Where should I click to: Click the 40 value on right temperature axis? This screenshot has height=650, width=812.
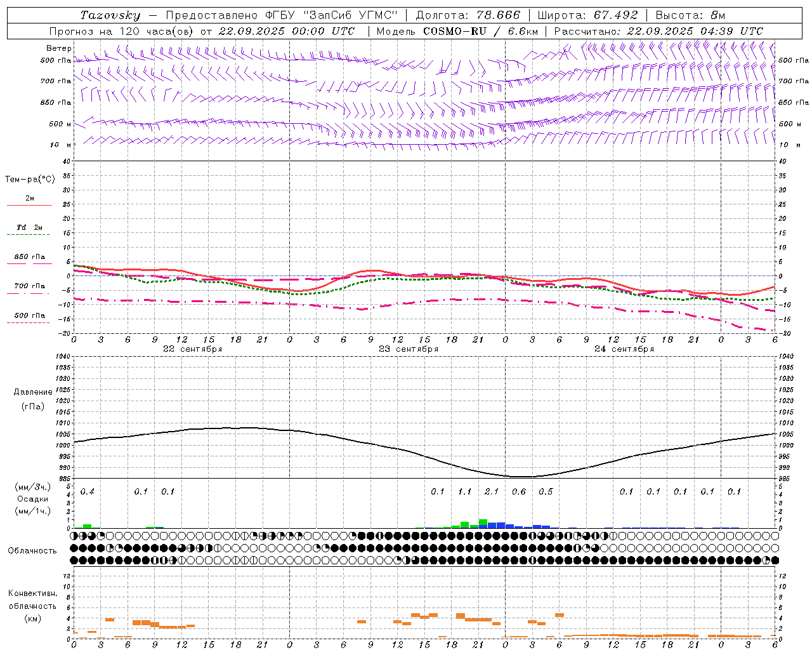pyautogui.click(x=782, y=161)
